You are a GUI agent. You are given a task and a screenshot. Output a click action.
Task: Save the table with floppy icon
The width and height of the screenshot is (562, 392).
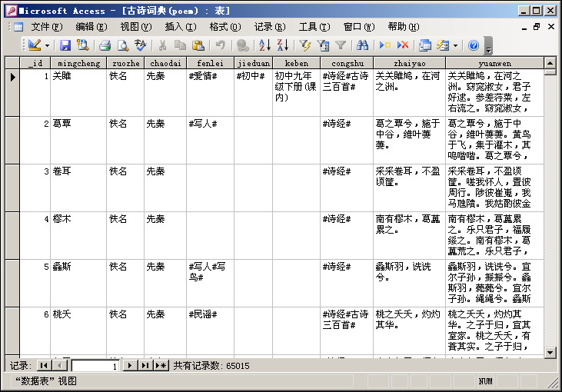click(65, 45)
